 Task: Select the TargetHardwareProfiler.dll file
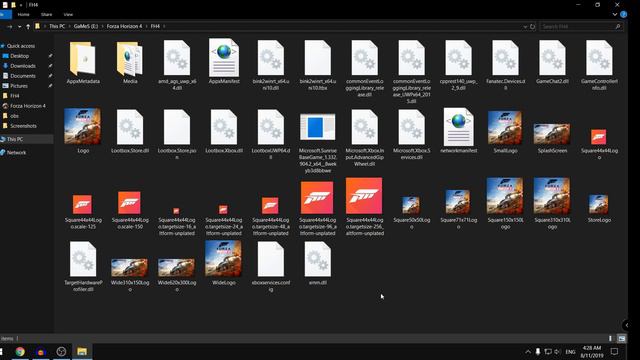(x=83, y=266)
